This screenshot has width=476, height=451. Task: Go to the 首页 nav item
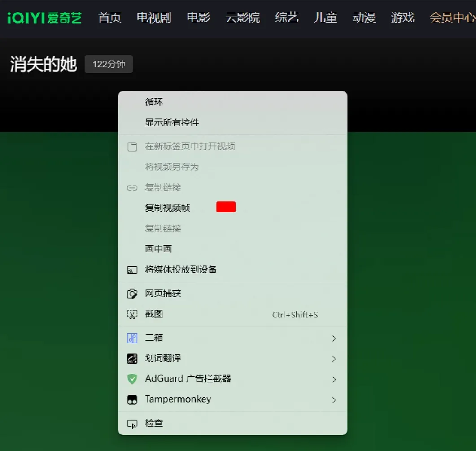point(109,18)
